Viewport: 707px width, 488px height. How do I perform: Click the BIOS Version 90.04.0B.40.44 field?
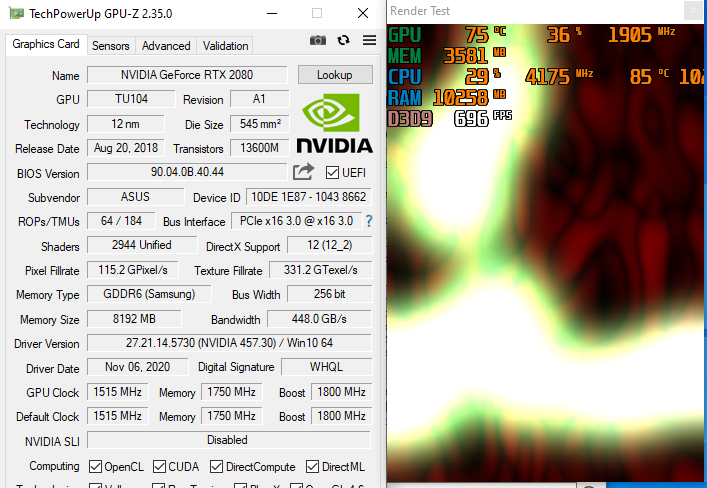[187, 172]
